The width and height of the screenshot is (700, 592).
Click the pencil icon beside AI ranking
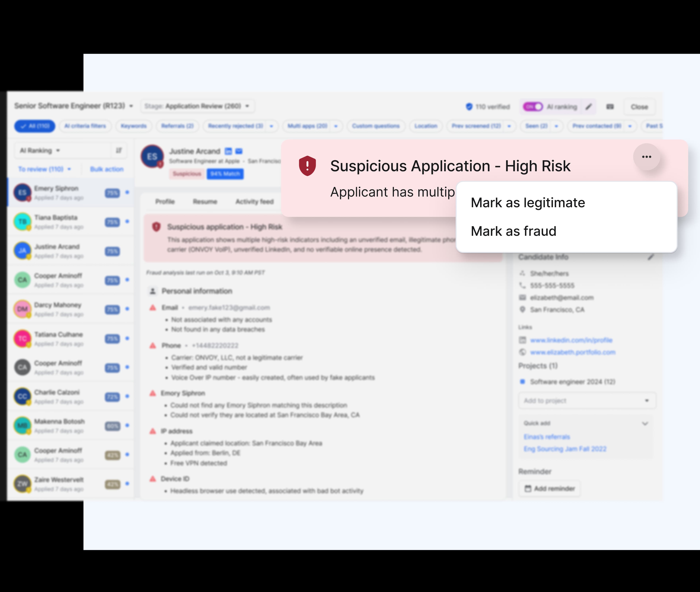click(589, 106)
